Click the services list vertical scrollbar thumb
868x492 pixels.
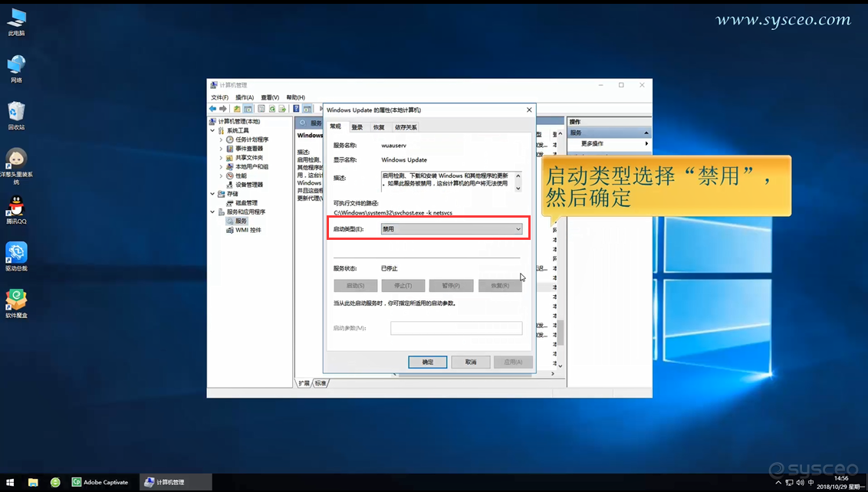(x=561, y=332)
